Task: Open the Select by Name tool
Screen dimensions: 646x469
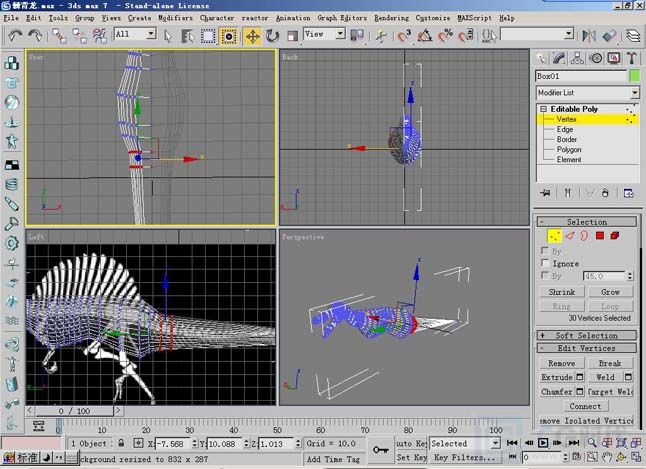Action: (x=188, y=36)
